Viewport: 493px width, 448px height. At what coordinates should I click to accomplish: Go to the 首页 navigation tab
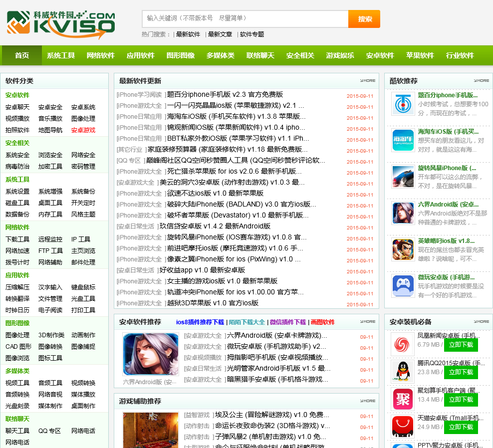pos(21,55)
